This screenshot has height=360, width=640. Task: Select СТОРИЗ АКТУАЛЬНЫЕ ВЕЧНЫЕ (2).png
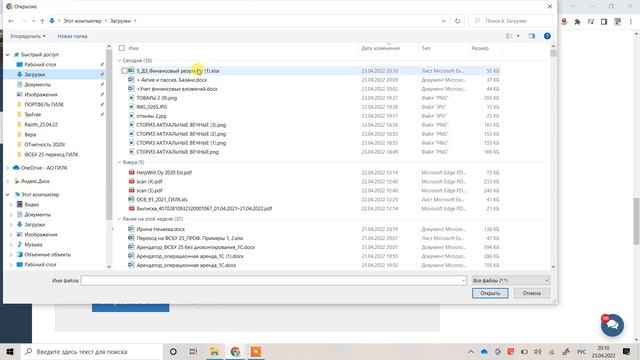[x=181, y=134]
